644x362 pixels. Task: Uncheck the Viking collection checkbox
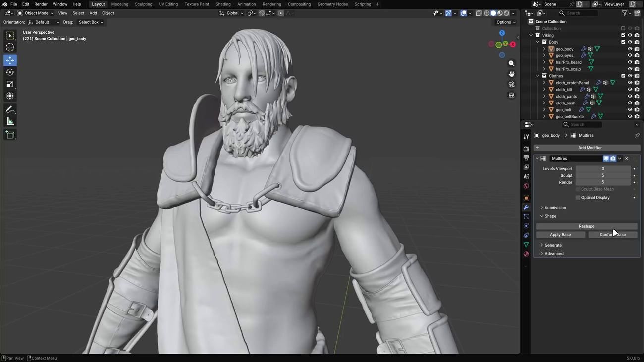[x=623, y=35]
